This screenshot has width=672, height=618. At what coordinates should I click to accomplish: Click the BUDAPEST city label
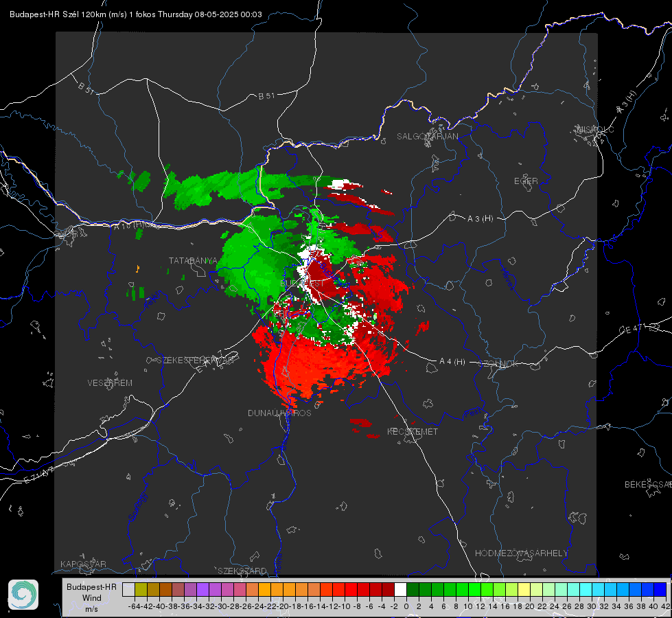coord(302,284)
